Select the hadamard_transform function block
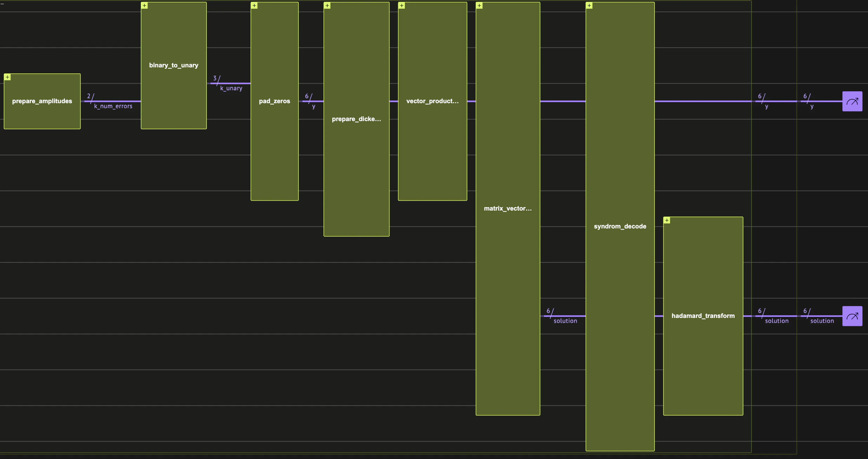Image resolution: width=868 pixels, height=459 pixels. [703, 316]
